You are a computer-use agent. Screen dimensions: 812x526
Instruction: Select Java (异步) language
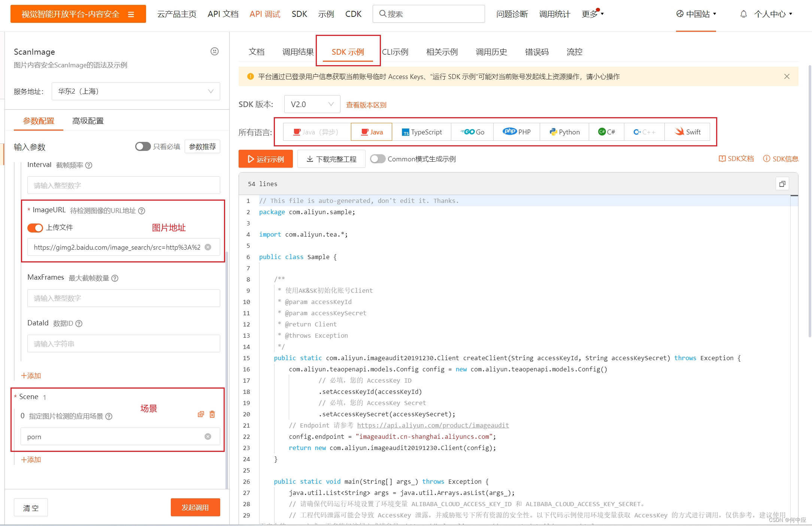316,132
